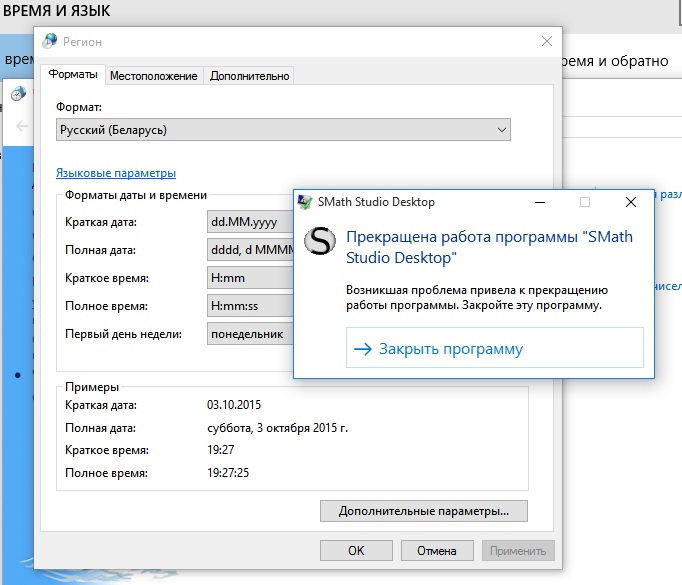Open the Местоположение tab
Image resolution: width=682 pixels, height=585 pixels.
pyautogui.click(x=153, y=76)
